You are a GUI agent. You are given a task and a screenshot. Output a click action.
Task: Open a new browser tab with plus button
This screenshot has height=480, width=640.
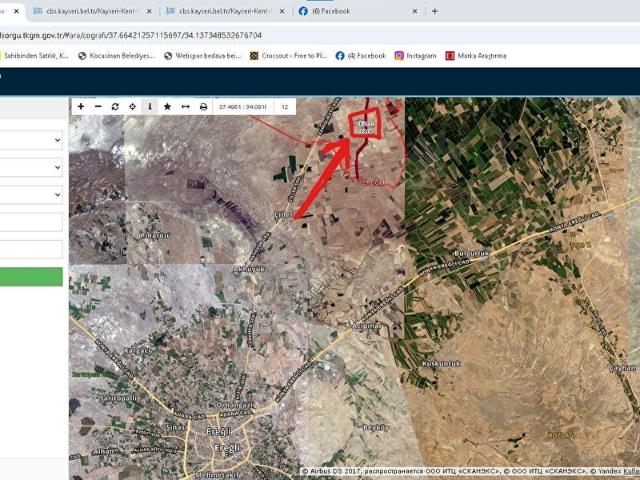coord(435,11)
